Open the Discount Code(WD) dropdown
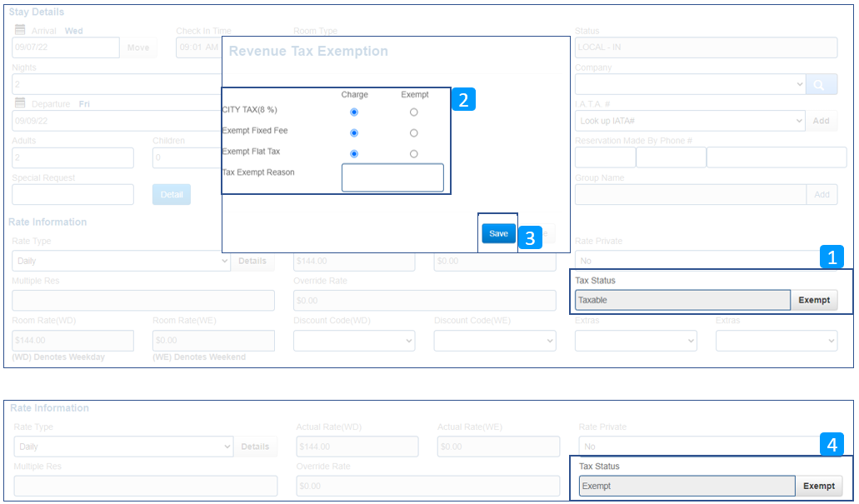Image resolution: width=859 pixels, height=504 pixels. (353, 341)
